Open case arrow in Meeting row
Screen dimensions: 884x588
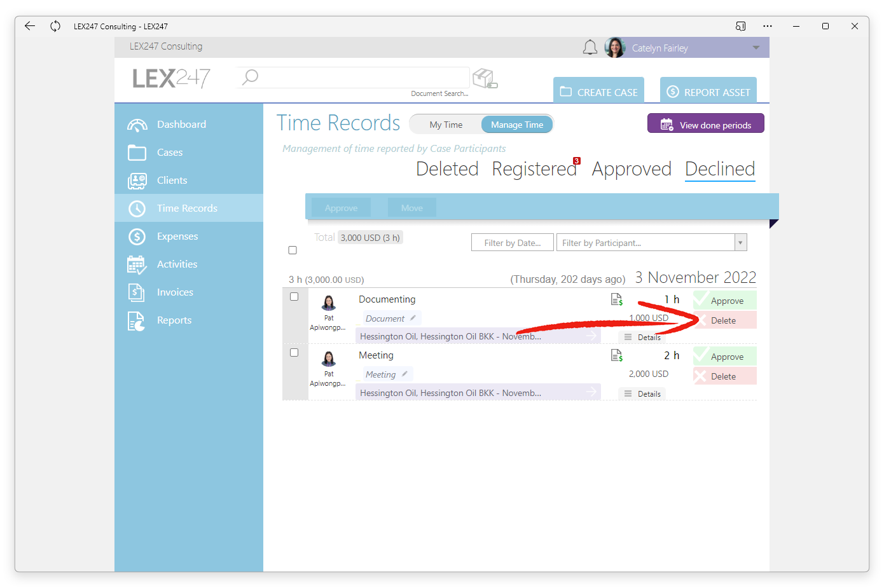[591, 392]
